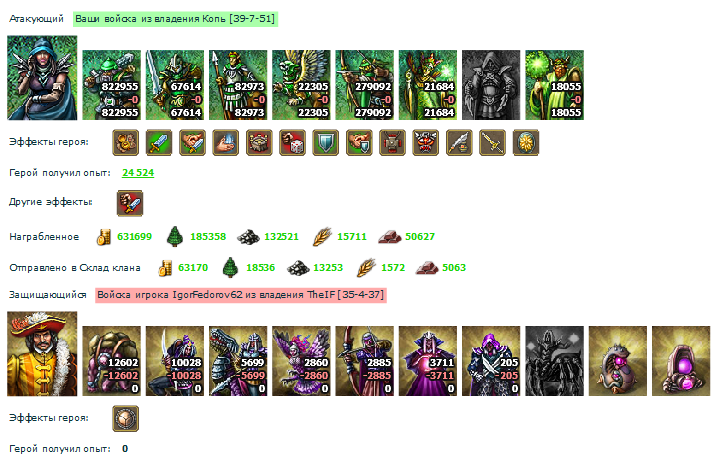Click the fist with sword other-effects icon
The image size is (716, 460).
coord(130,203)
